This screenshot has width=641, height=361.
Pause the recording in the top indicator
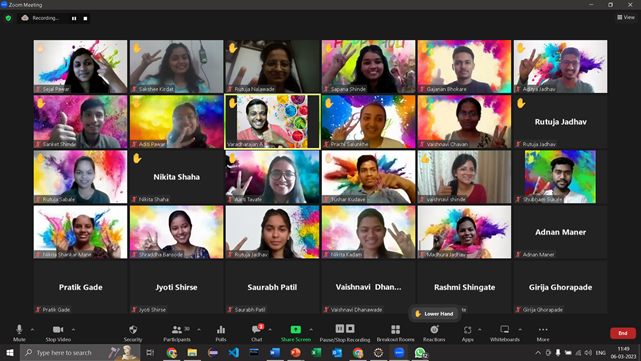[74, 18]
